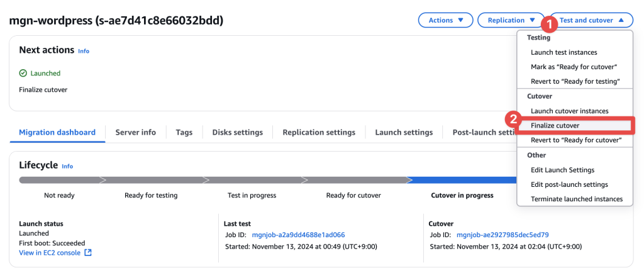Open the Launch settings tab

click(404, 132)
